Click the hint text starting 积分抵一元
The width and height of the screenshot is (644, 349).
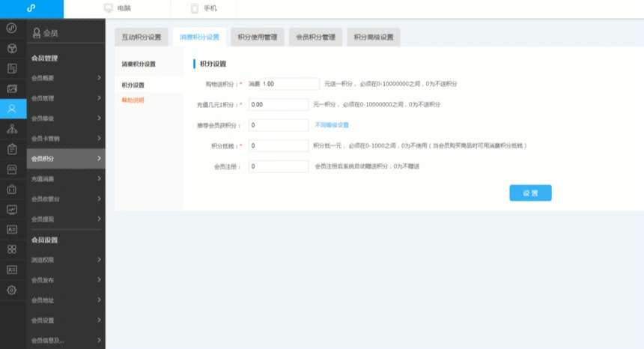[420, 145]
